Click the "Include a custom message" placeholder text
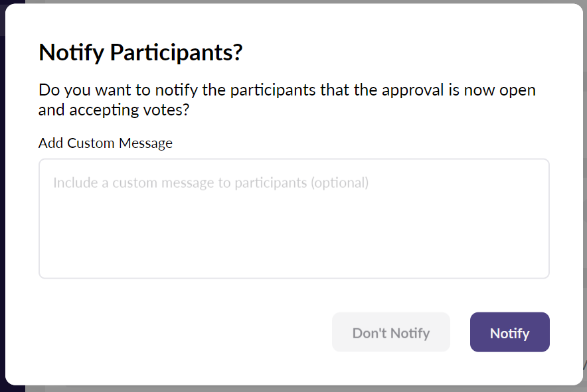The image size is (587, 392). tap(179, 182)
